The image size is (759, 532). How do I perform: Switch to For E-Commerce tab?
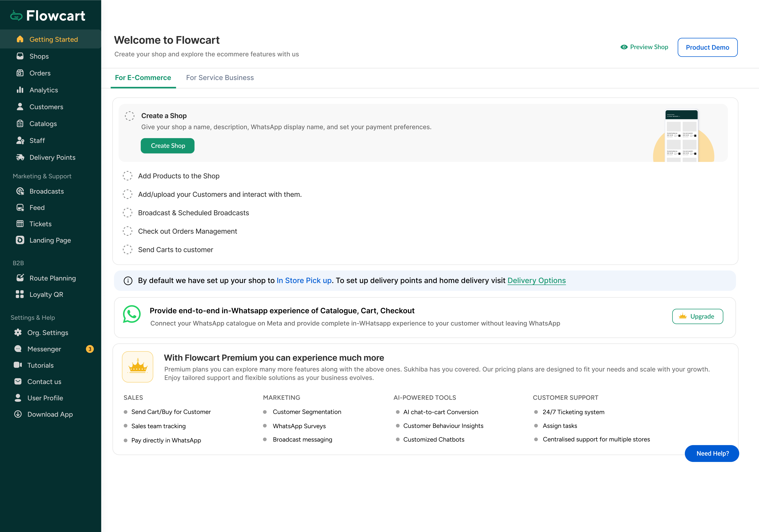pyautogui.click(x=143, y=78)
